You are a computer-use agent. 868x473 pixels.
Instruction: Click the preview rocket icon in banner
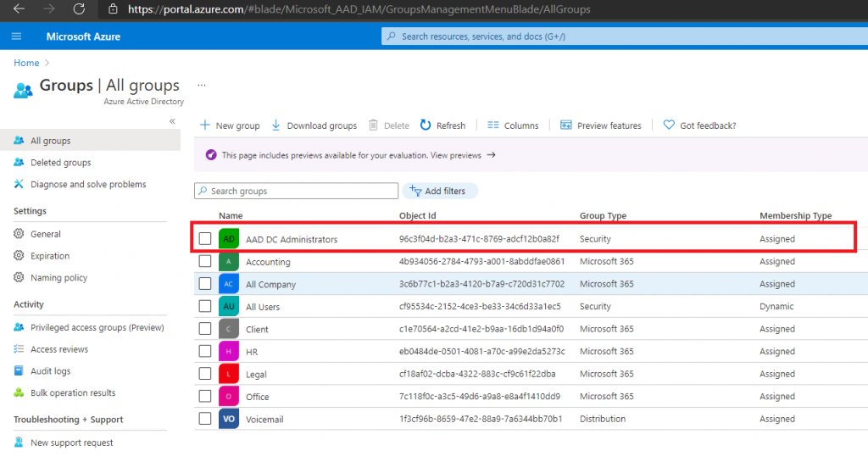click(211, 155)
